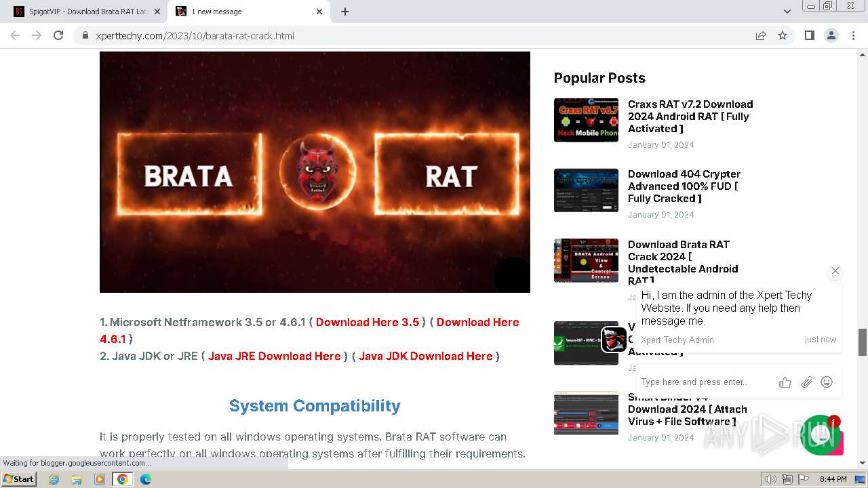
Task: Click the xperttechy.com address bar
Action: [414, 36]
